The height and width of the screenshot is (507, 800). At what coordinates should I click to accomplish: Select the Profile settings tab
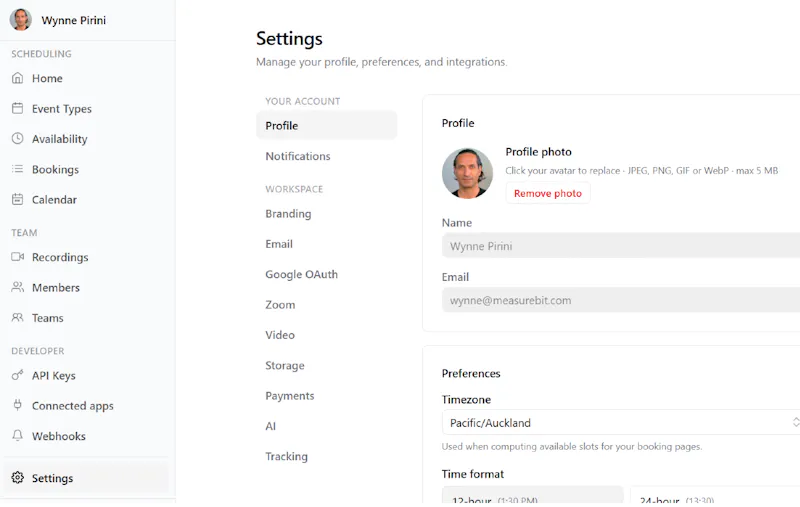click(x=327, y=125)
